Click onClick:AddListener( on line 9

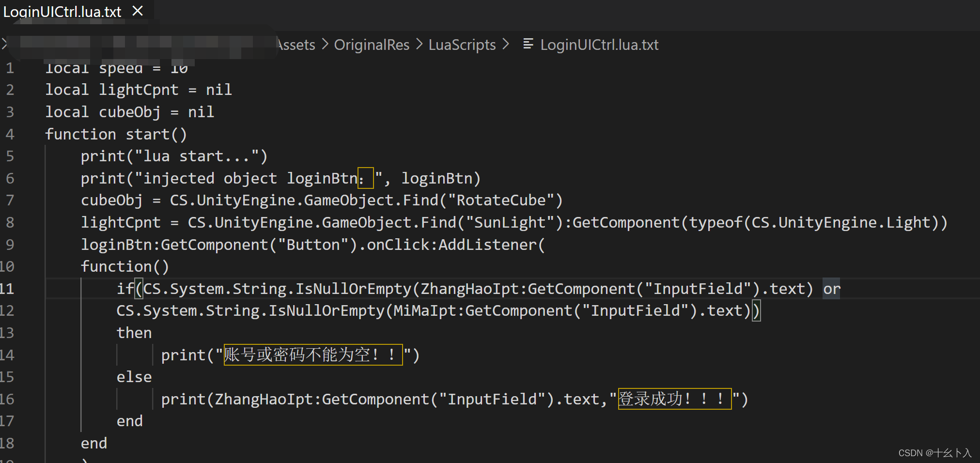(456, 245)
